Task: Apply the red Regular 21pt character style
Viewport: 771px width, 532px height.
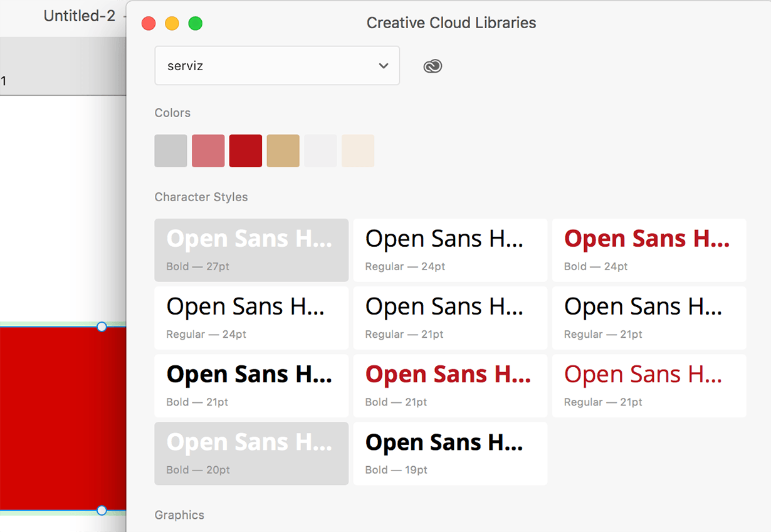Action: point(649,386)
